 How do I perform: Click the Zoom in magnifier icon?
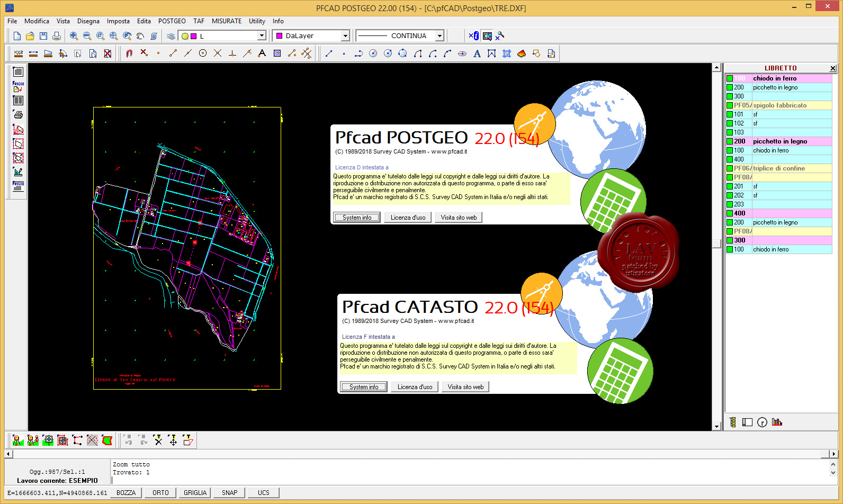point(74,36)
